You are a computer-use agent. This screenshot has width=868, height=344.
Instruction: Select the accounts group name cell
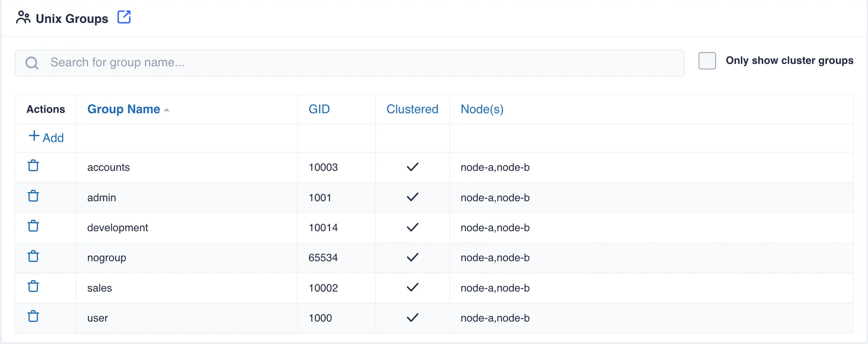[109, 167]
